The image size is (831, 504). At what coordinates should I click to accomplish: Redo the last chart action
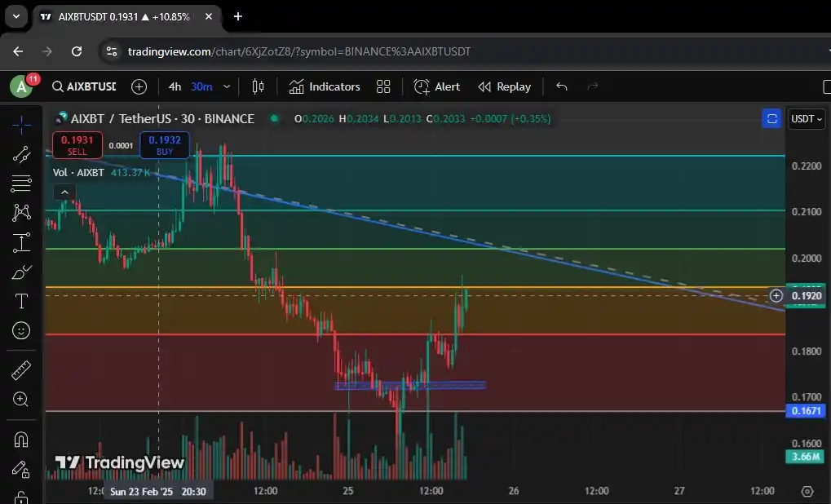point(593,86)
